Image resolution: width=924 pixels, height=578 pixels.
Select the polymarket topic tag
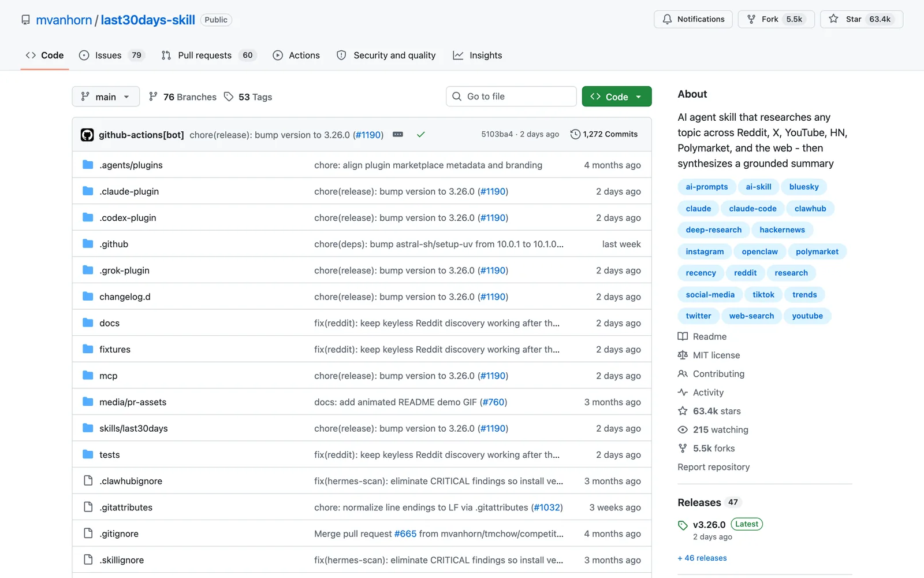coord(817,251)
